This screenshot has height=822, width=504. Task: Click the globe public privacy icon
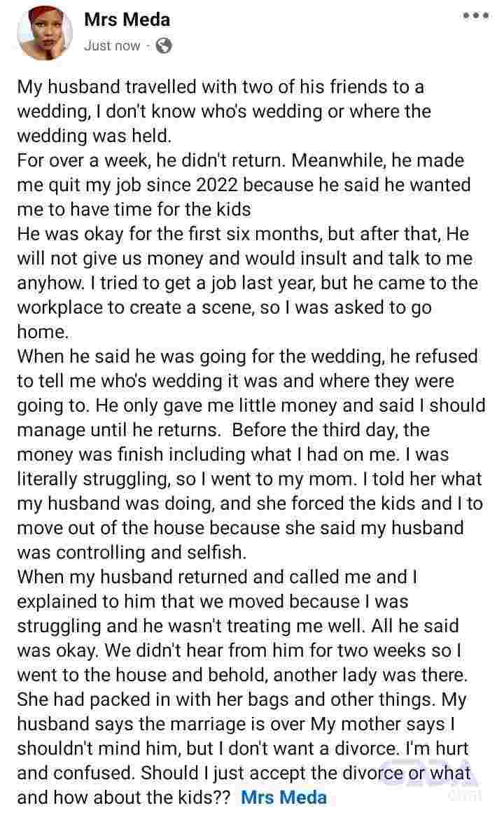click(164, 46)
